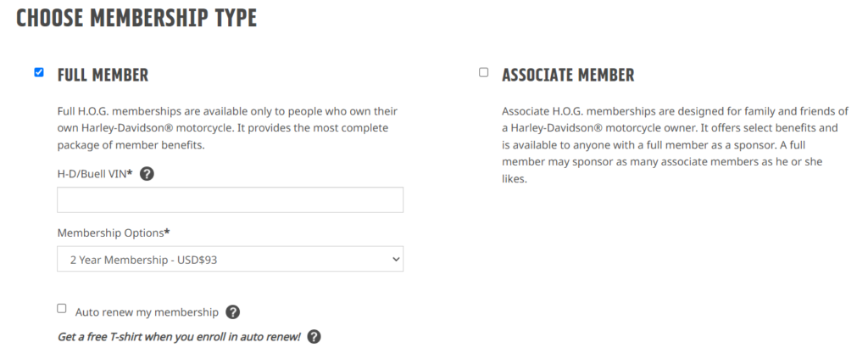The image size is (868, 359).
Task: Click the Full H.O.G. memberships description paragraph
Action: (x=227, y=128)
